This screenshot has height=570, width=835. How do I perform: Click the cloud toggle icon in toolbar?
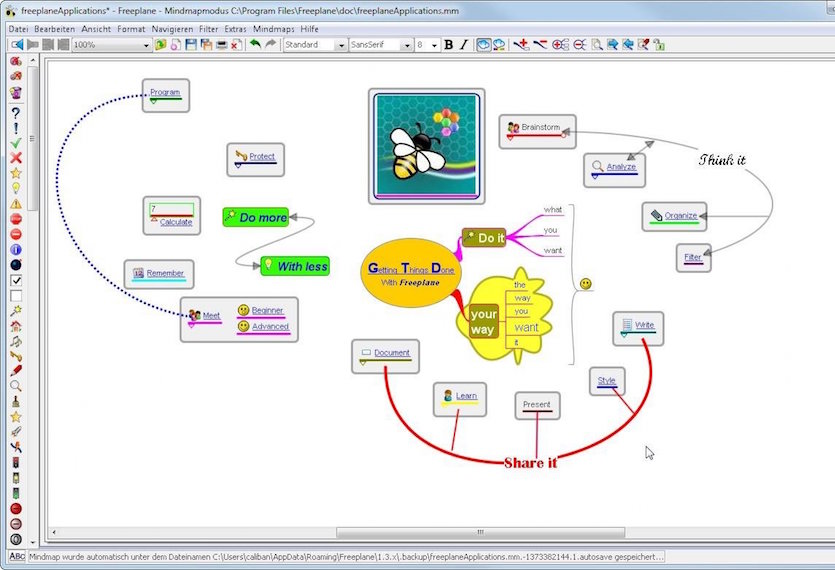tap(483, 45)
